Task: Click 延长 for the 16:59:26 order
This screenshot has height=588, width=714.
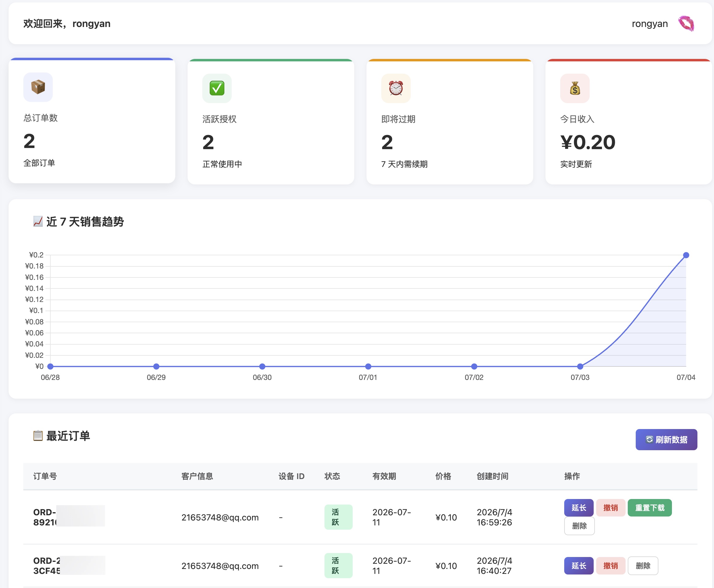Action: 579,507
